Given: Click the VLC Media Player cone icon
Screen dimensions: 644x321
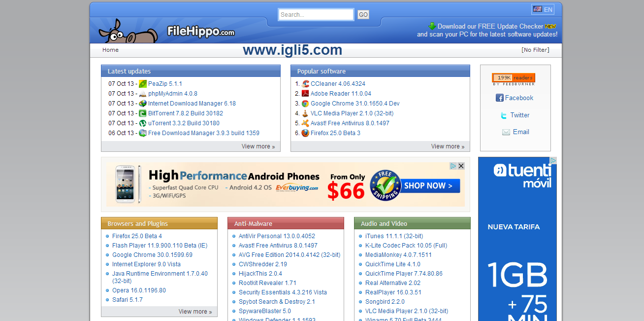Looking at the screenshot, I should [x=305, y=113].
